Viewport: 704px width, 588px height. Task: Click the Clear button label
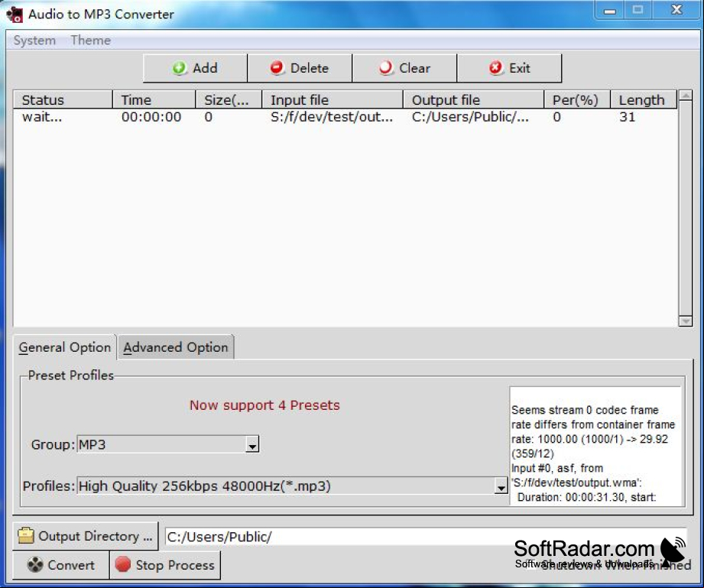[415, 68]
